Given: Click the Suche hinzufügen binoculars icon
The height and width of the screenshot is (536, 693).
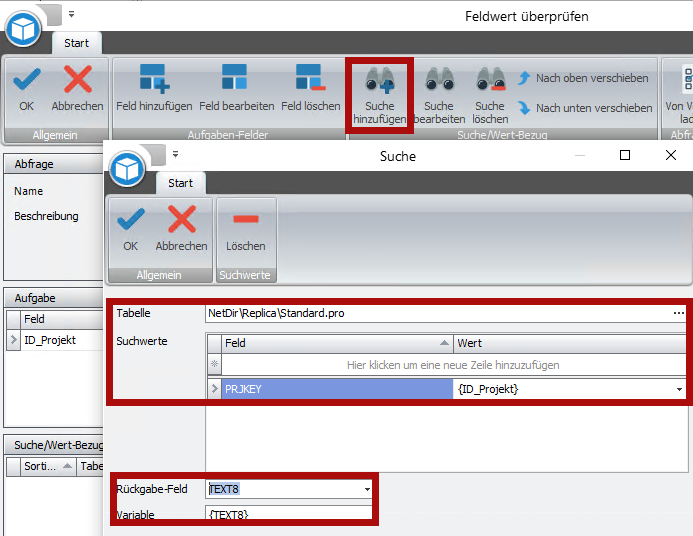Looking at the screenshot, I should point(379,80).
